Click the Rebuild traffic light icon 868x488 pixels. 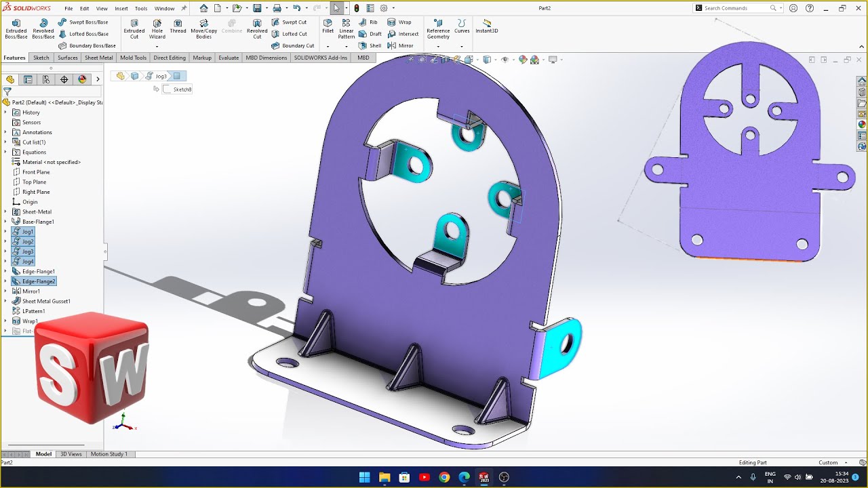pos(357,8)
